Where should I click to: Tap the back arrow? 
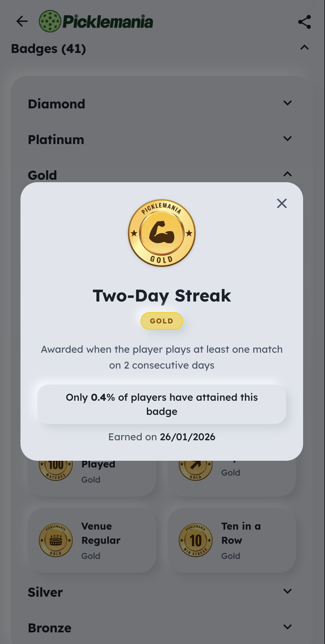pos(22,21)
